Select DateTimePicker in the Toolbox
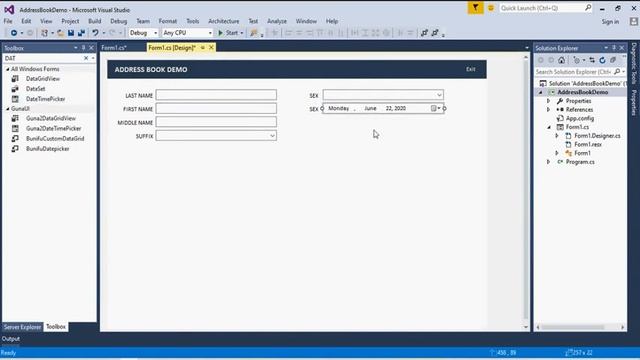640x360 pixels. (45, 99)
